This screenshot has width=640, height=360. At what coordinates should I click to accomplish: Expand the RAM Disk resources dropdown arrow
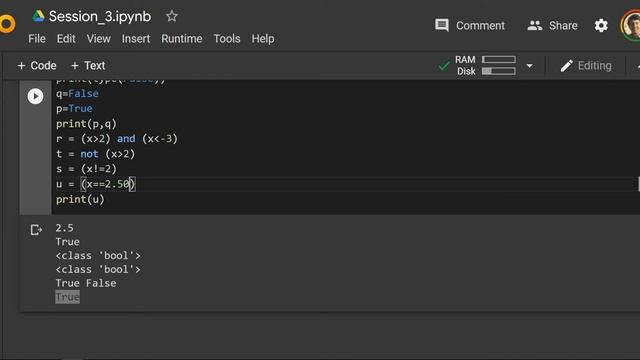[x=529, y=66]
